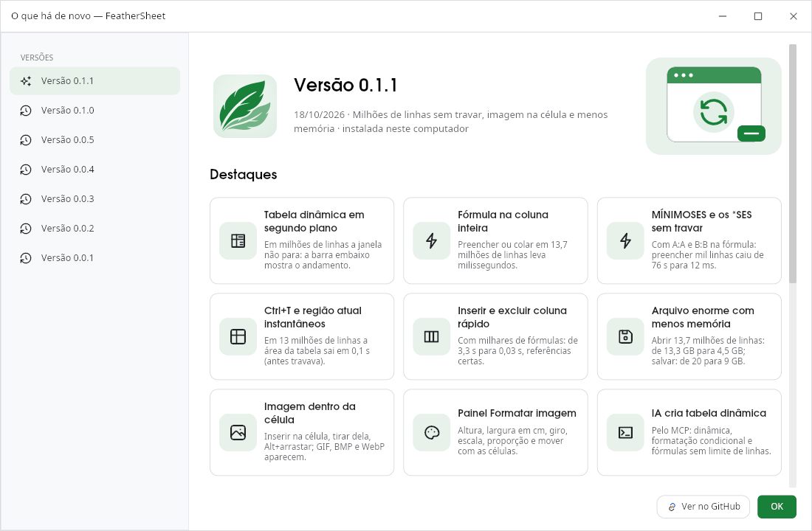Image resolution: width=812 pixels, height=531 pixels.
Task: Click the vertical scrollbar thumb
Action: coord(792,164)
